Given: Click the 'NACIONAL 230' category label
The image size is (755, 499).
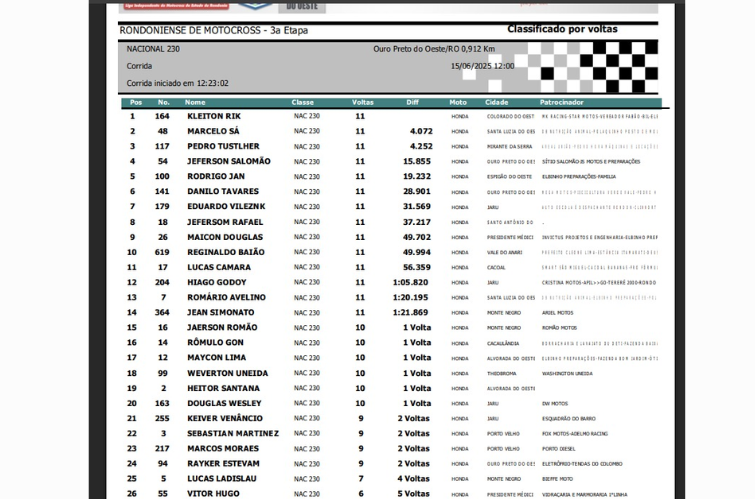Looking at the screenshot, I should click(x=153, y=48).
